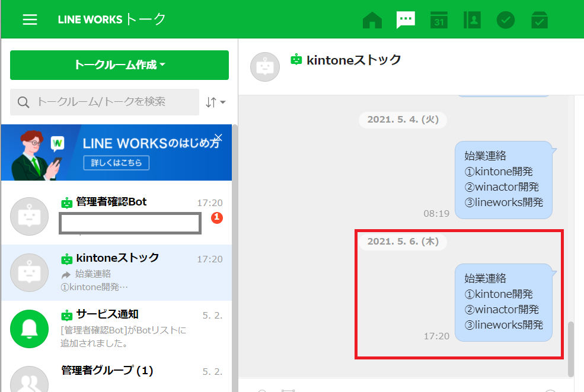
Task: Select the 17:20 始業連絡 message bubble
Action: pyautogui.click(x=503, y=303)
